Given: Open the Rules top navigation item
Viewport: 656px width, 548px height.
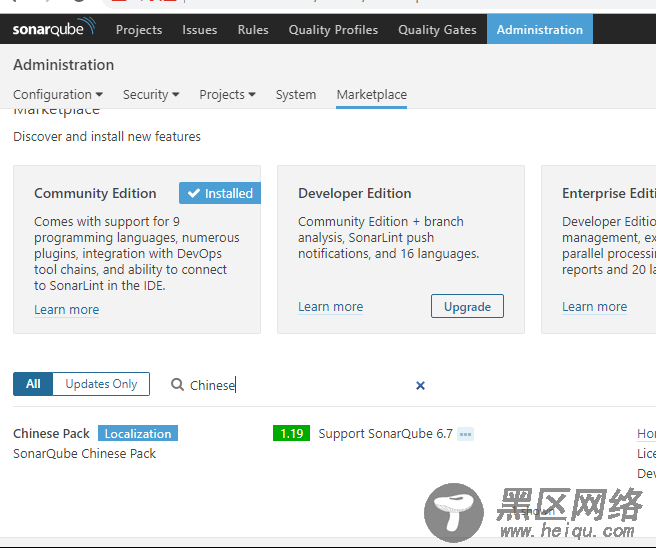Looking at the screenshot, I should tap(253, 30).
